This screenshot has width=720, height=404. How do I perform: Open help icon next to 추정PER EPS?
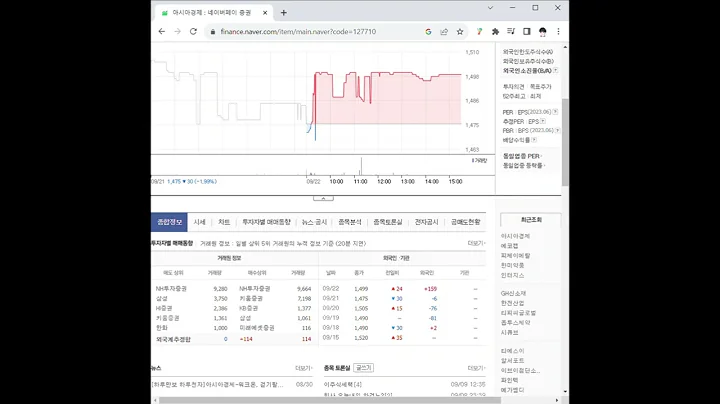click(543, 121)
